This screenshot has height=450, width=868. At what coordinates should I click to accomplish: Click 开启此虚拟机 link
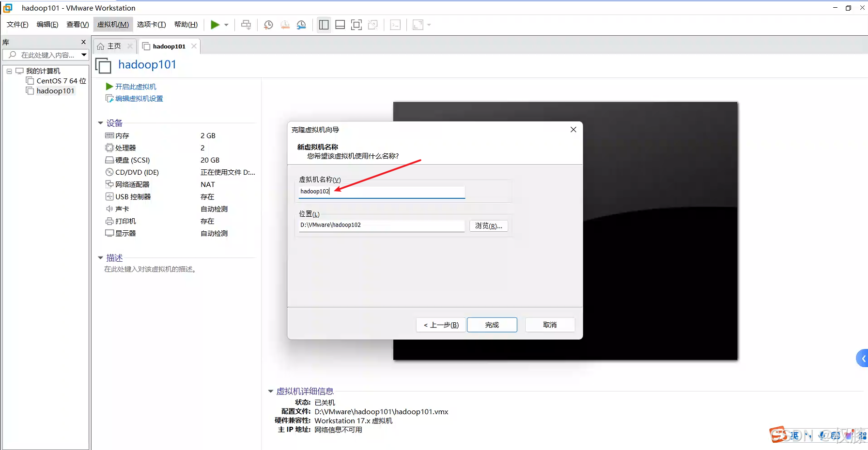click(131, 87)
